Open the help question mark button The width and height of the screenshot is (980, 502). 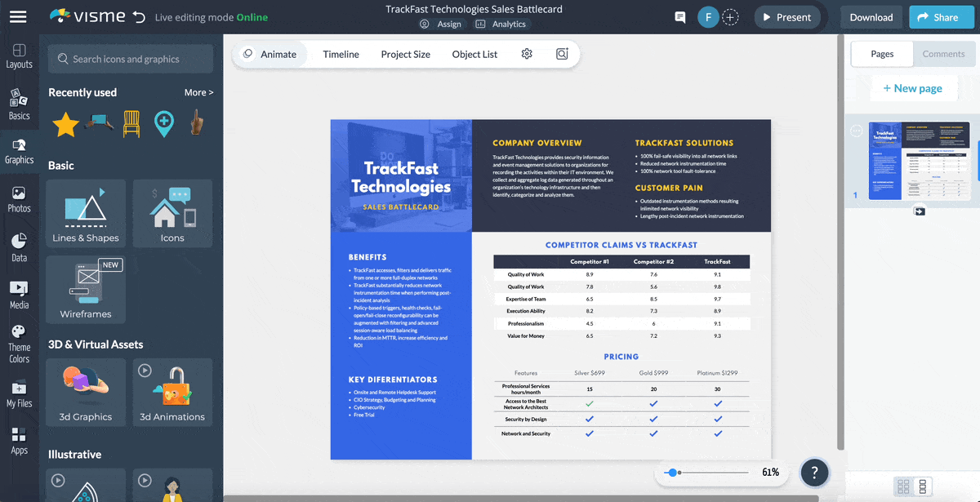coord(814,472)
